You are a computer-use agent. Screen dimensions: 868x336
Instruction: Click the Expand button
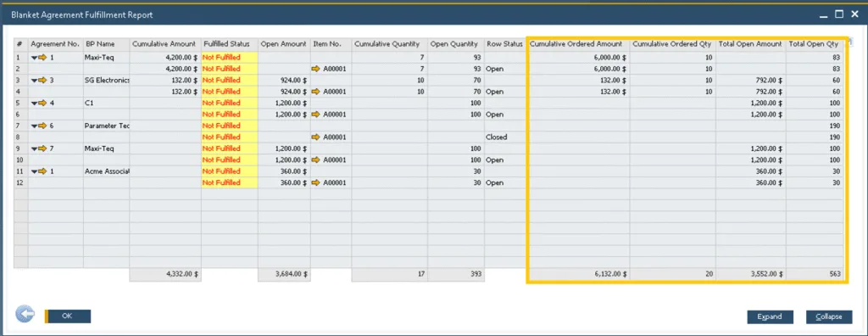[770, 316]
